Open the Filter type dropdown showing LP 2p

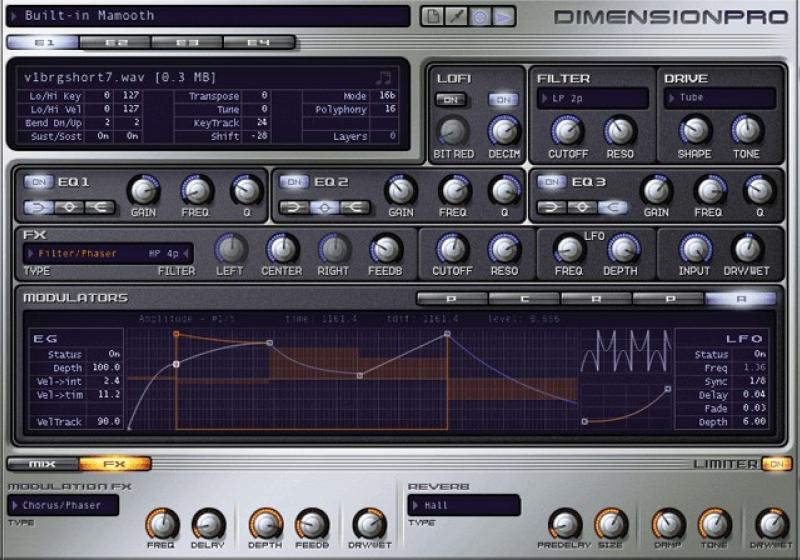point(593,98)
